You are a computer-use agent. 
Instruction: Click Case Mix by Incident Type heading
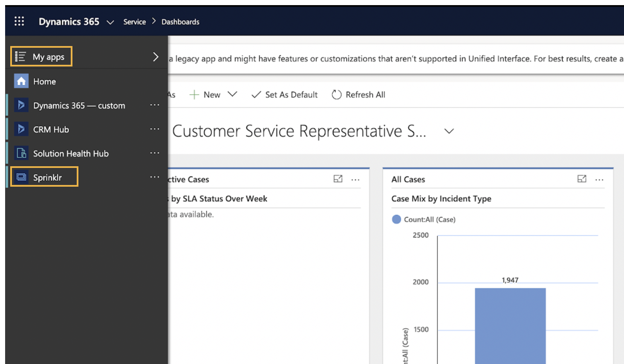(x=441, y=199)
